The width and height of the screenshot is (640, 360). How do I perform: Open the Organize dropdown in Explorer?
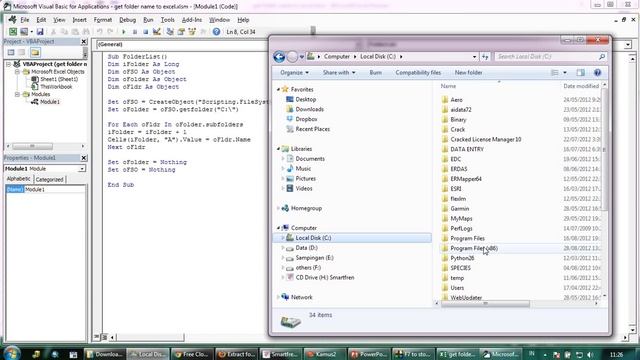[x=294, y=73]
